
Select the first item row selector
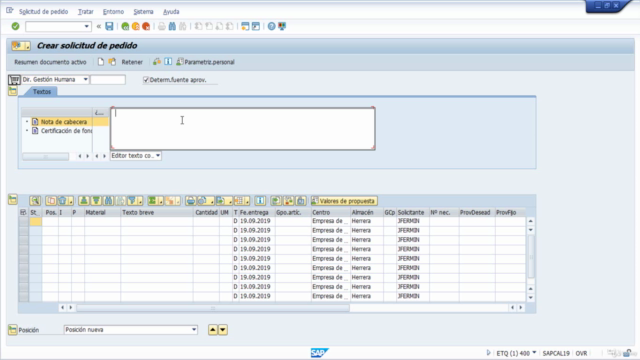pyautogui.click(x=23, y=221)
